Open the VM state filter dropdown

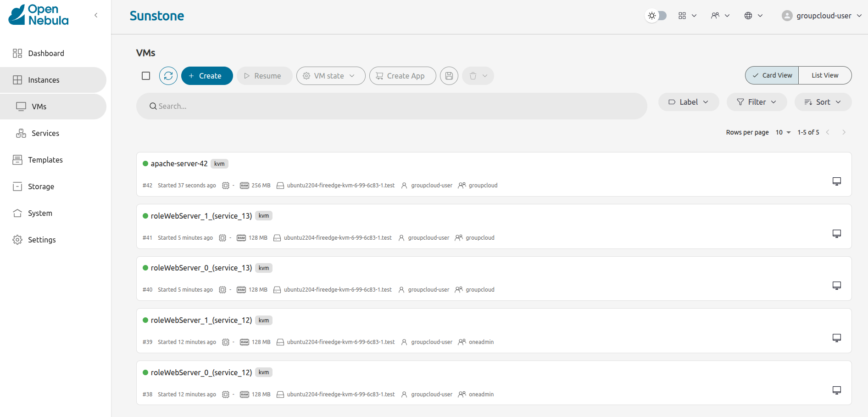[330, 76]
